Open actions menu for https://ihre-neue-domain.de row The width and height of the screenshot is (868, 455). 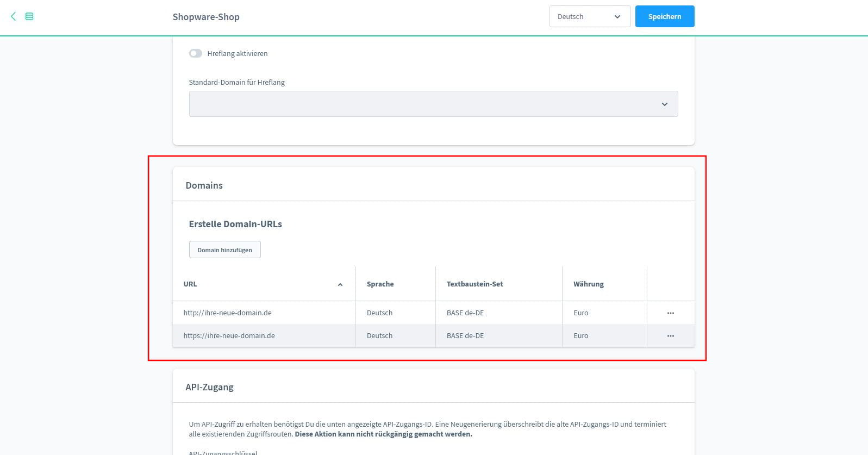point(670,336)
